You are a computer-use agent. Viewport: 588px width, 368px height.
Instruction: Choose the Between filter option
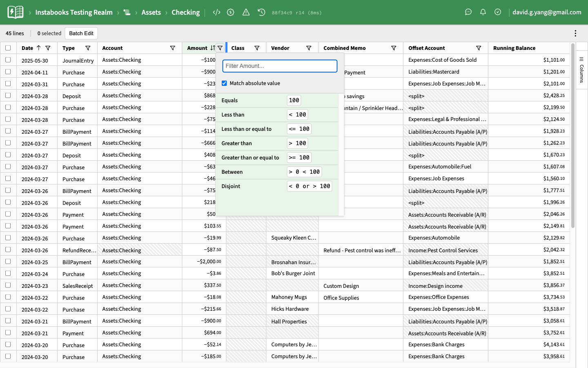tap(277, 172)
